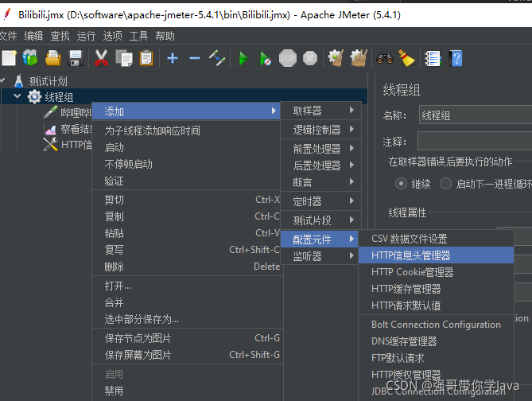Click the Copy toolbar icon
This screenshot has height=401, width=532.
(x=124, y=58)
